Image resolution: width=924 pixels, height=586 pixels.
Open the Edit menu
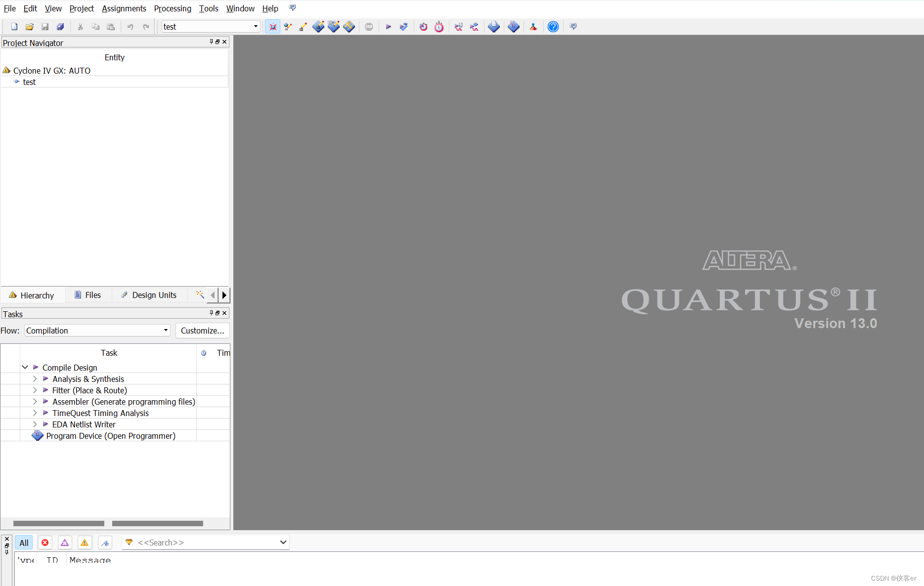tap(30, 8)
